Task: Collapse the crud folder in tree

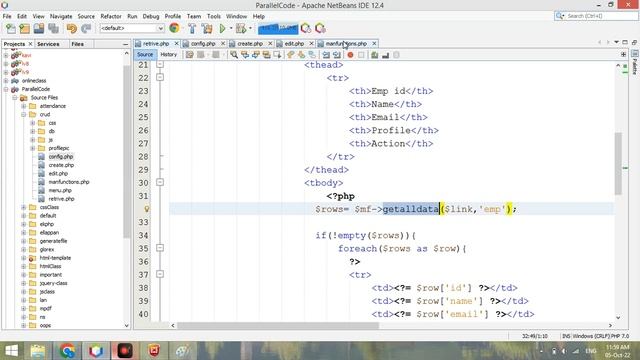Action: (24, 114)
